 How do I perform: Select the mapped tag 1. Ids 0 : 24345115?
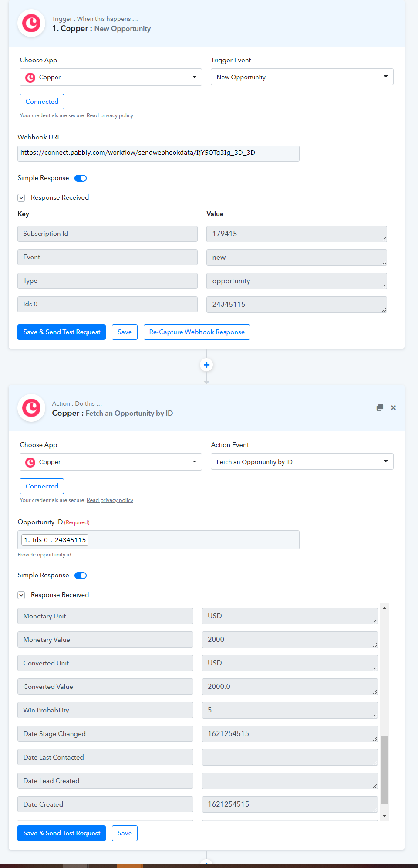pos(55,540)
